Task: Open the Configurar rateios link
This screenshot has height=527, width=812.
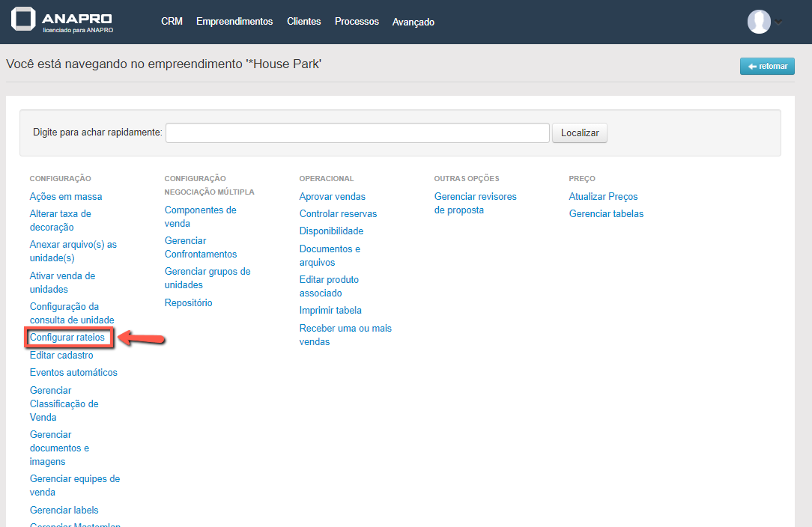Action: coord(67,338)
